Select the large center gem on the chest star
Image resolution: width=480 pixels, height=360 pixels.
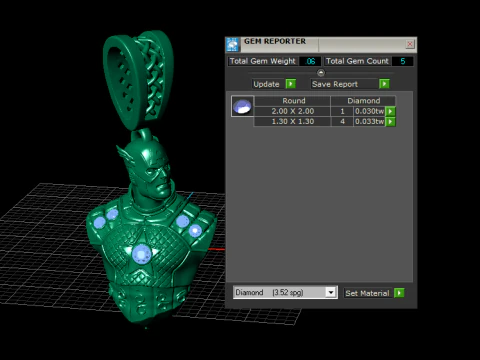pyautogui.click(x=142, y=254)
